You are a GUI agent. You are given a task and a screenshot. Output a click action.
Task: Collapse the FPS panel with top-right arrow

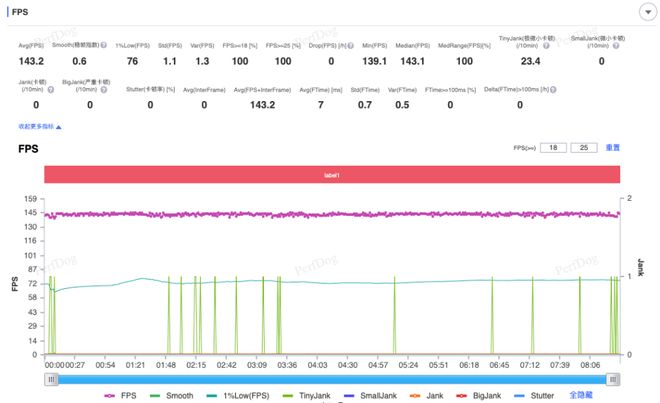[x=644, y=12]
